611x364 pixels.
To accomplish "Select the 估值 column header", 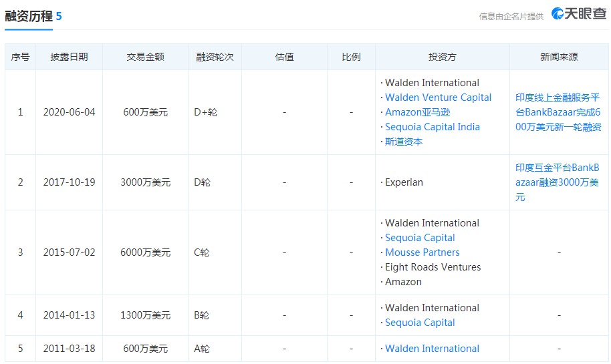I will pos(285,57).
